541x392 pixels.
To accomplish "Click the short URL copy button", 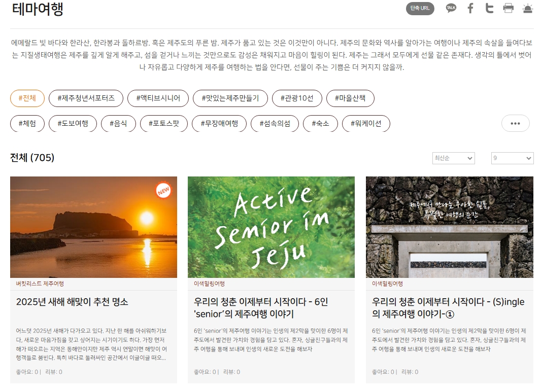I will (420, 8).
